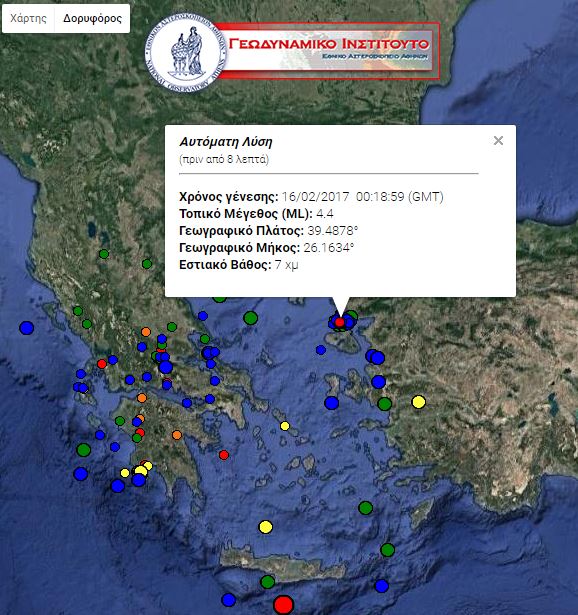Select the green marker north of Karpathos
The height and width of the screenshot is (615, 578).
click(x=365, y=508)
